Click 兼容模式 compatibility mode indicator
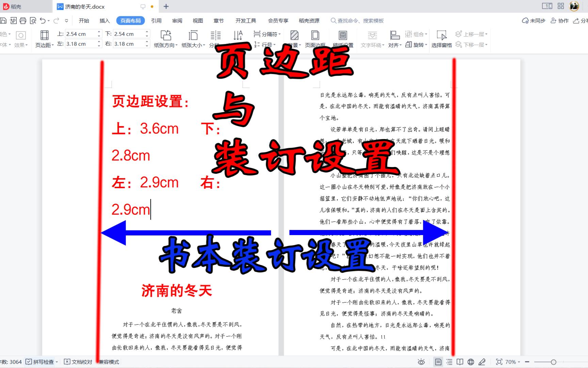 [x=109, y=362]
